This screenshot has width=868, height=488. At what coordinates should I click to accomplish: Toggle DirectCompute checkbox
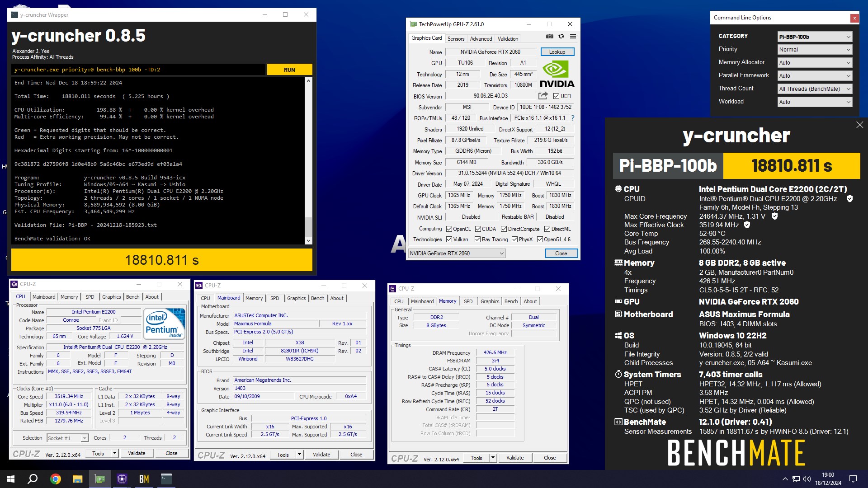[504, 229]
